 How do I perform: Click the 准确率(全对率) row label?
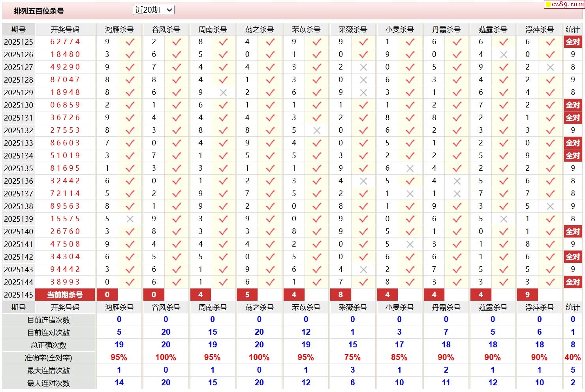pyautogui.click(x=49, y=358)
